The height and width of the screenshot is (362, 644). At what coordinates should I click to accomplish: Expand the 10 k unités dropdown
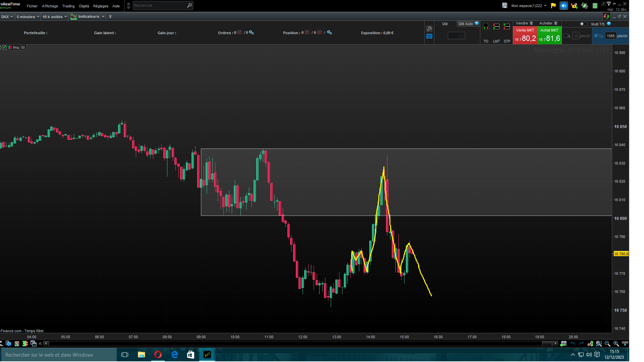click(54, 16)
